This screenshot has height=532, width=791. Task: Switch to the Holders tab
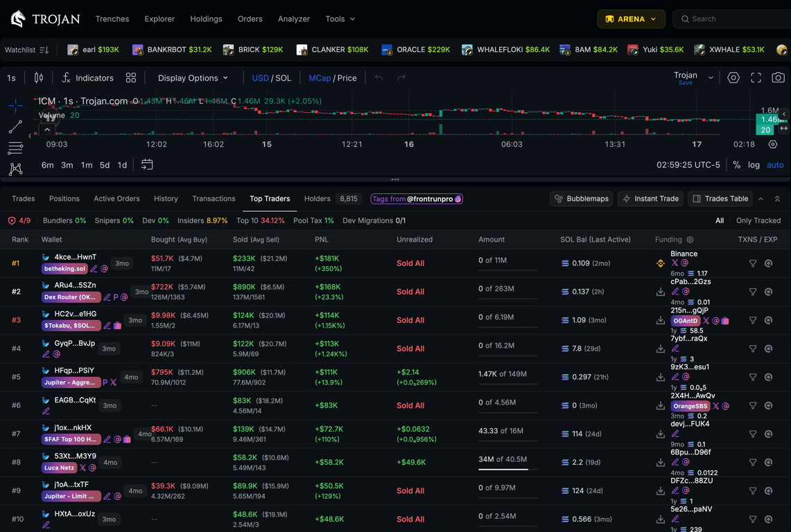(x=318, y=199)
